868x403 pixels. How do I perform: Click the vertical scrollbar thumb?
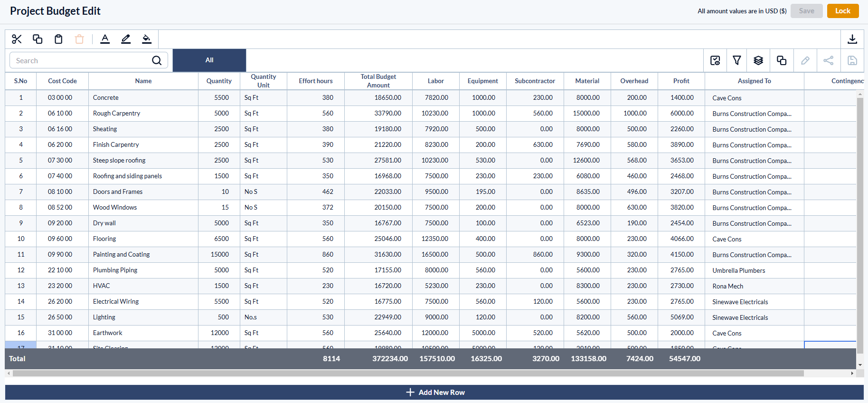[860, 226]
